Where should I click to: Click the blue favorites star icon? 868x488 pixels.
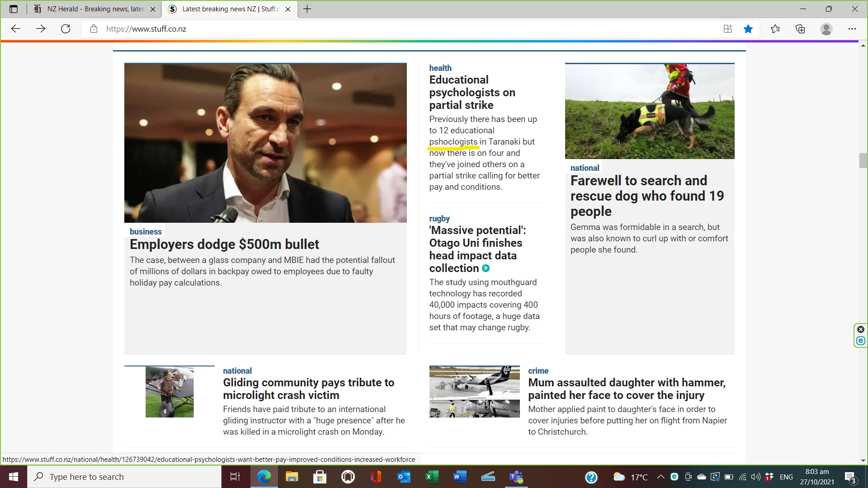click(748, 29)
